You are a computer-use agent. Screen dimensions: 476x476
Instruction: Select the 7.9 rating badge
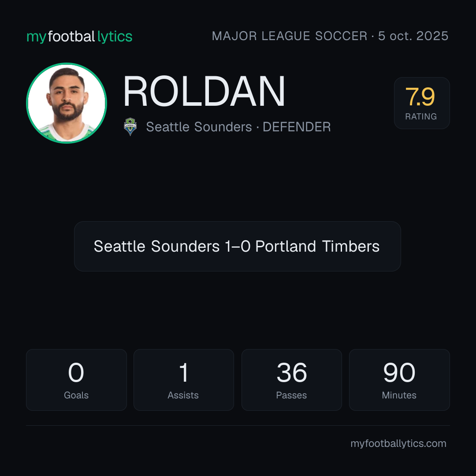(422, 103)
